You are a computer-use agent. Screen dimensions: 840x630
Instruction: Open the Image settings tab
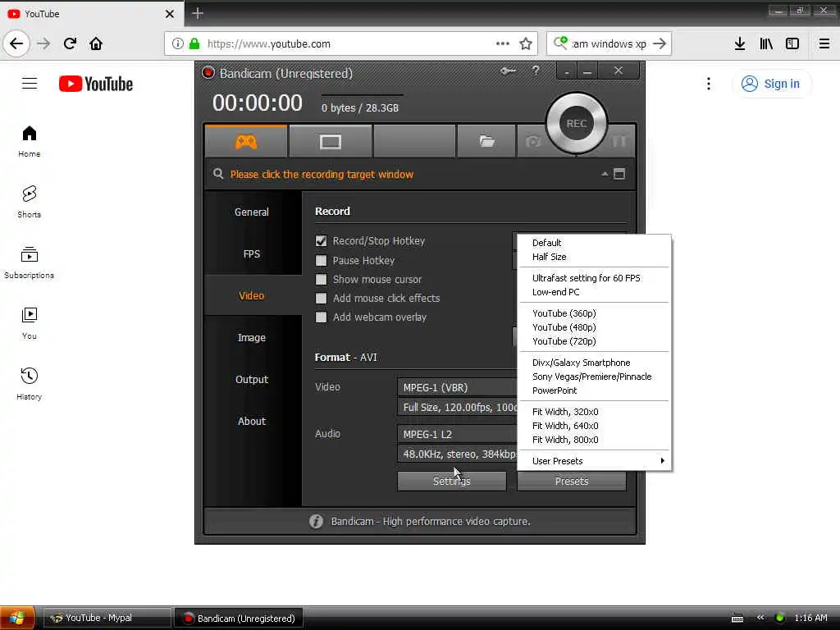252,337
